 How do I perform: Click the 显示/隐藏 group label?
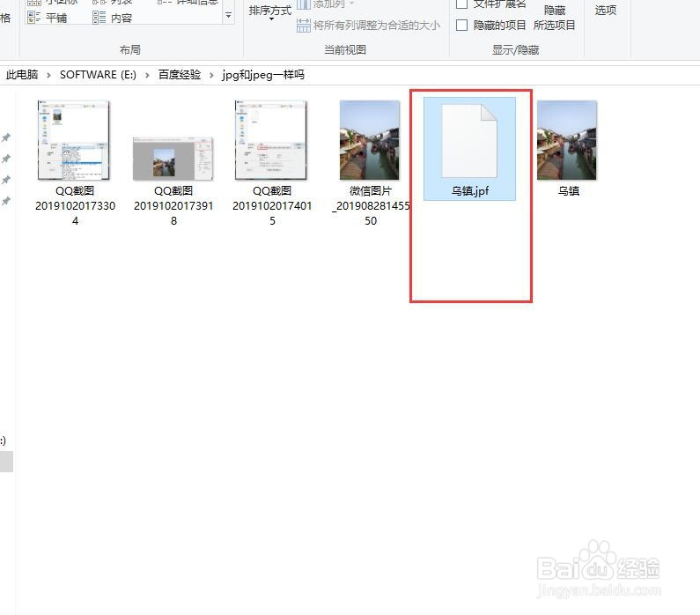pyautogui.click(x=516, y=49)
